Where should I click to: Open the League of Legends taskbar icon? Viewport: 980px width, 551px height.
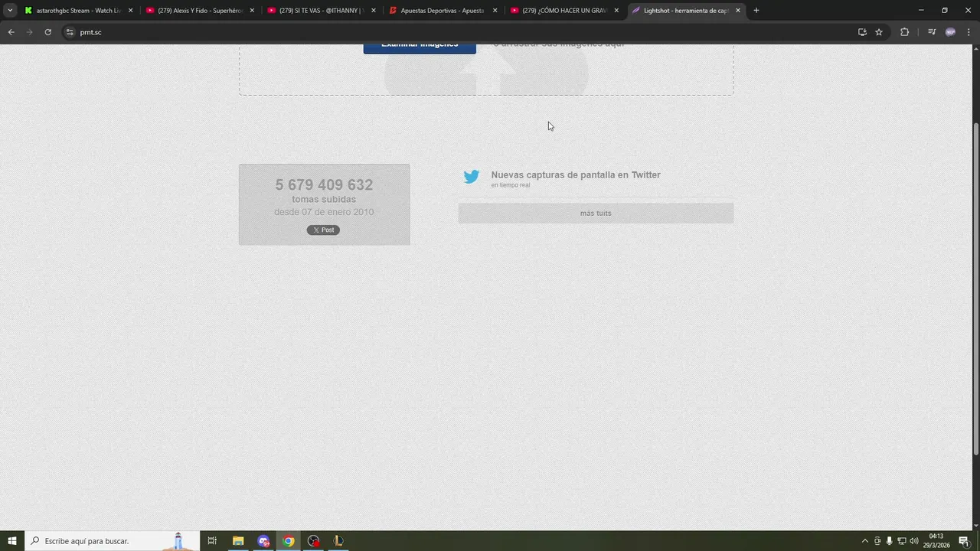[338, 541]
